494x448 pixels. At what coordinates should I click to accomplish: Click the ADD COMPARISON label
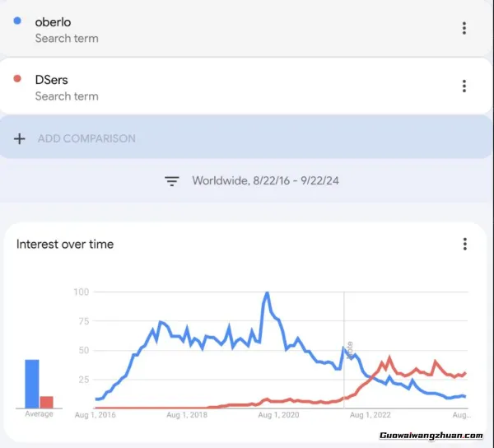tap(86, 138)
